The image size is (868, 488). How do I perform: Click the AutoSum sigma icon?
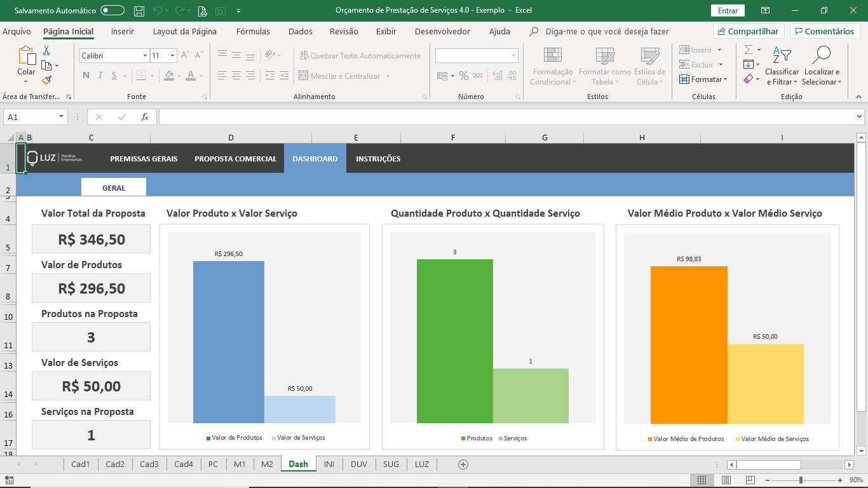click(749, 50)
